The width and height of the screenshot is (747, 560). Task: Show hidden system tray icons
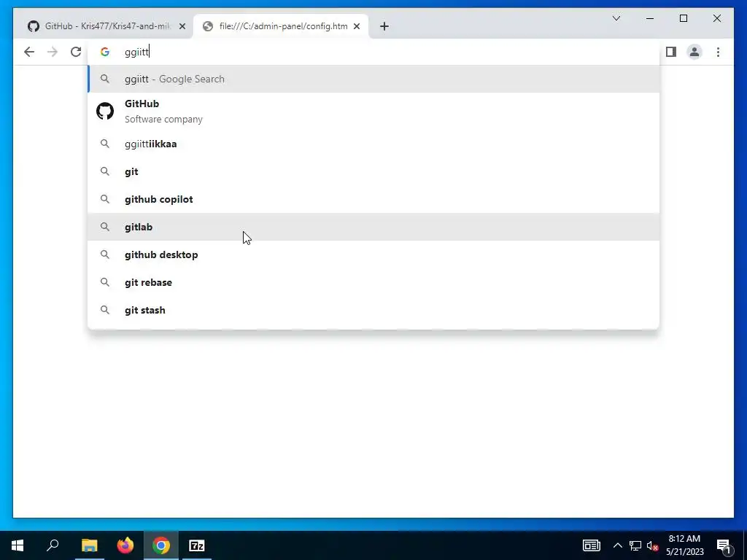click(x=617, y=545)
